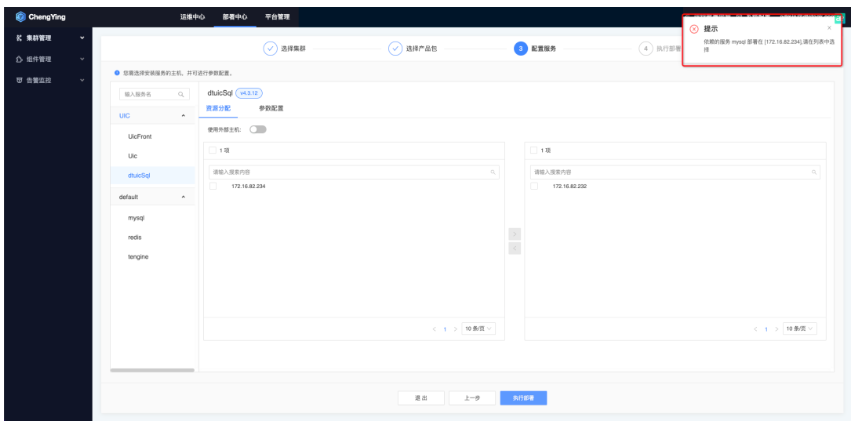Click the v4.3.12 version badge
The image size is (868, 430).
249,93
